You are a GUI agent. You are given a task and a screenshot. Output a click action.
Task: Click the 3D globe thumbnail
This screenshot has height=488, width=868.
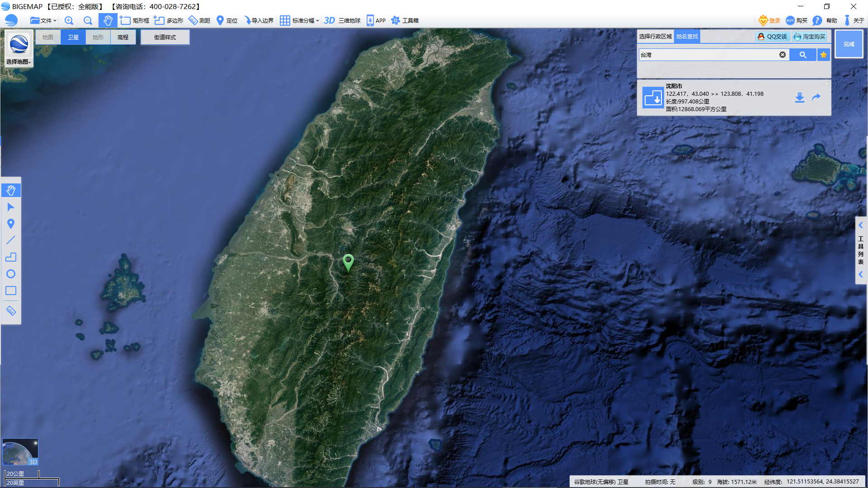click(20, 452)
